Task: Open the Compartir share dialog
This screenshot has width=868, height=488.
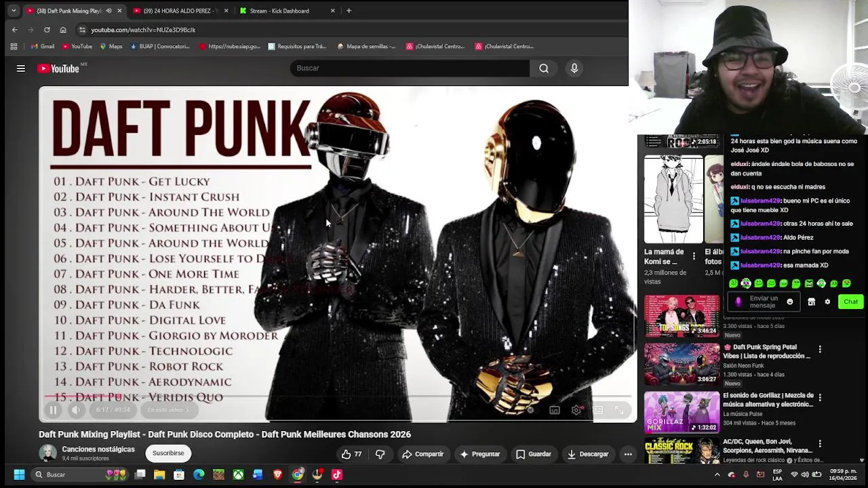Action: pyautogui.click(x=422, y=454)
